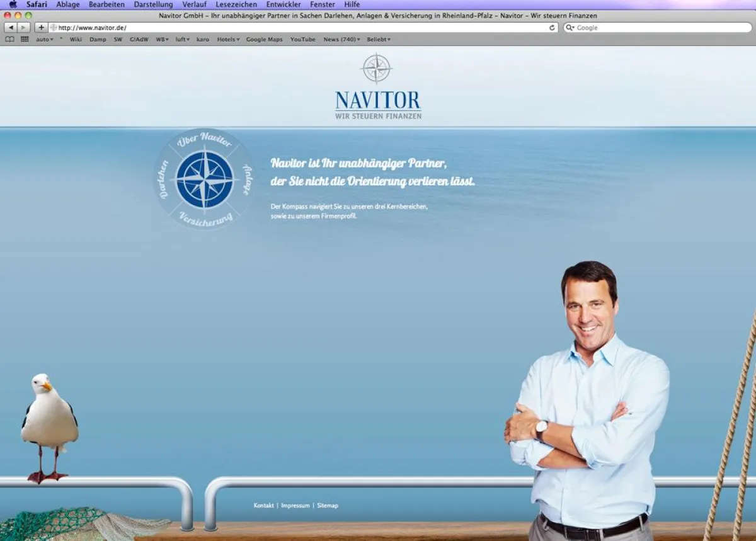The width and height of the screenshot is (756, 541).
Task: Add bookmark with the plus button
Action: [x=41, y=28]
